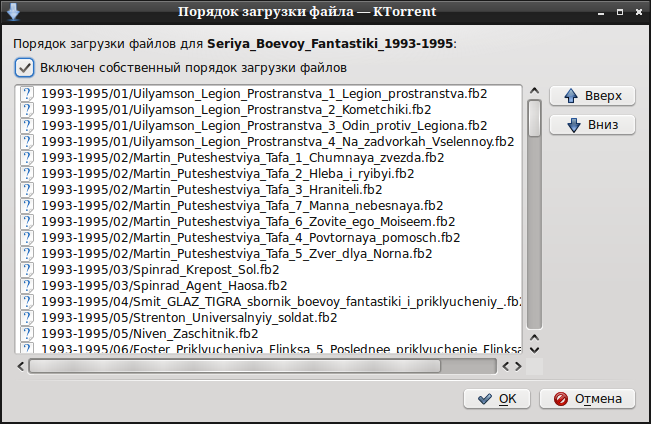This screenshot has height=424, width=651.
Task: Click file icon of Kometchiki.fb2 row
Action: [x=27, y=110]
